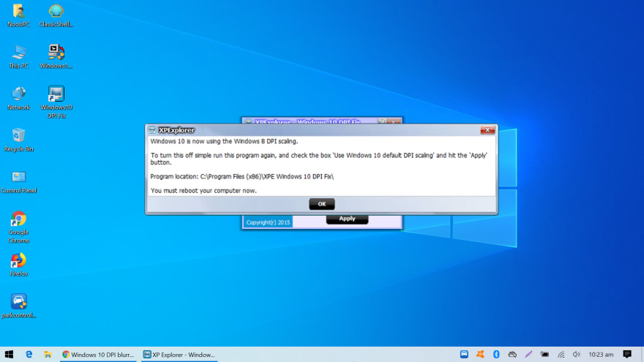Switch to the XP Explorer taskbar window
Screen dimensions: 644x362
coord(179,354)
